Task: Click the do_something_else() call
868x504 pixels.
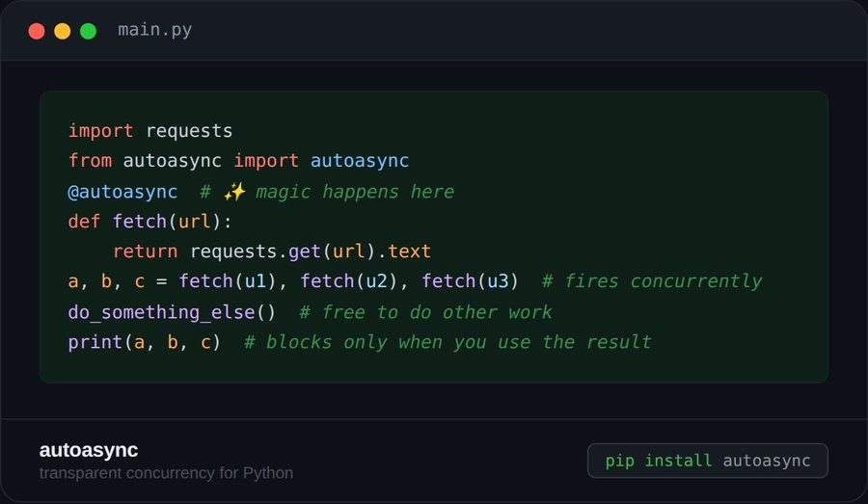Action: click(172, 312)
